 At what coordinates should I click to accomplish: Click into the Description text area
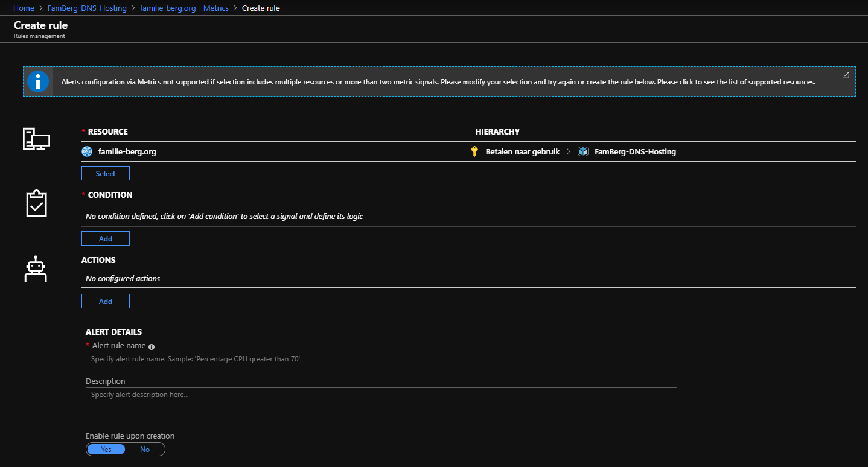(381, 404)
